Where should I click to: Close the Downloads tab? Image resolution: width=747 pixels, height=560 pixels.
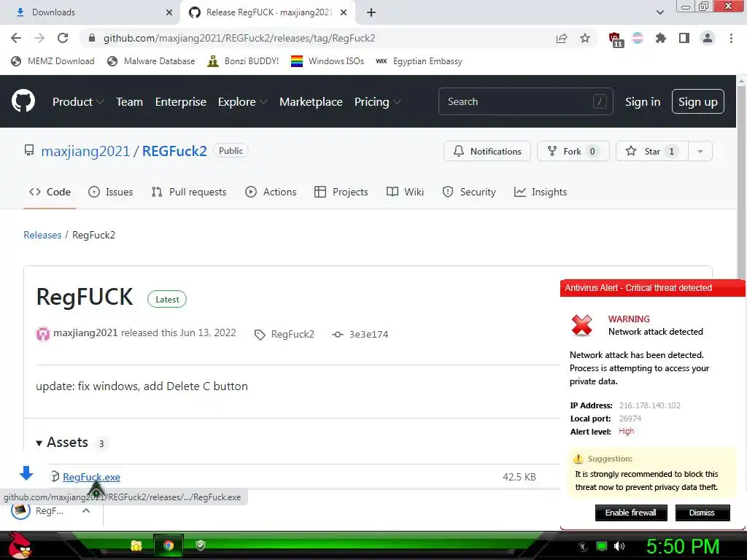click(169, 12)
